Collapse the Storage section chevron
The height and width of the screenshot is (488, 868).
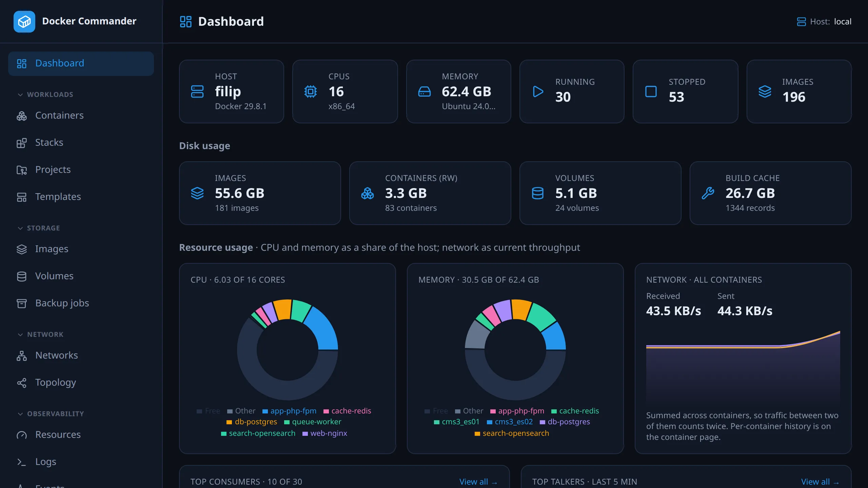20,228
